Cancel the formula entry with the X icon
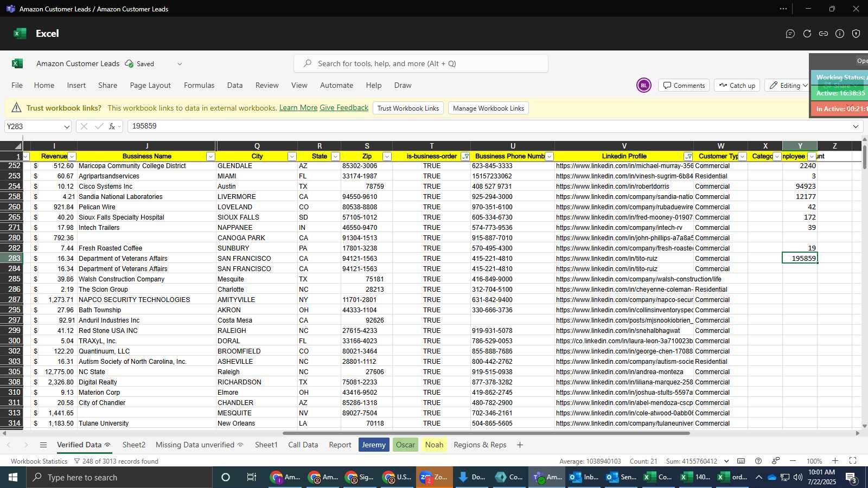This screenshot has height=488, width=868. (x=84, y=126)
